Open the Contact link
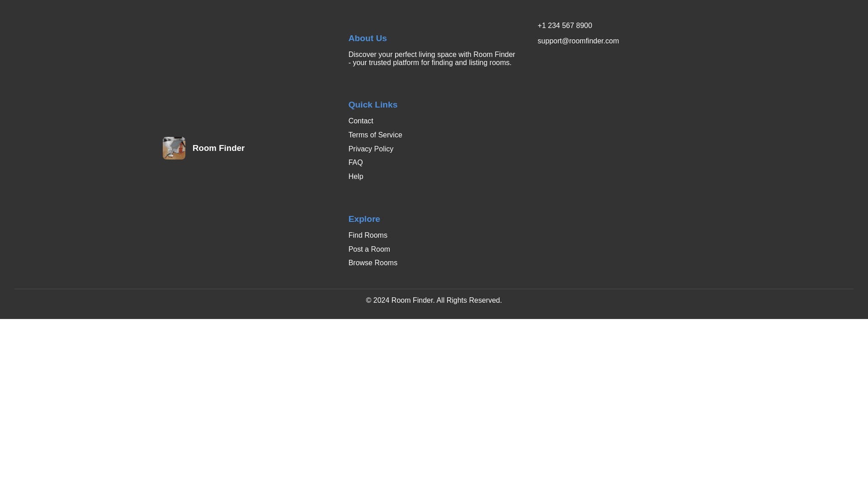The image size is (868, 488). [361, 121]
